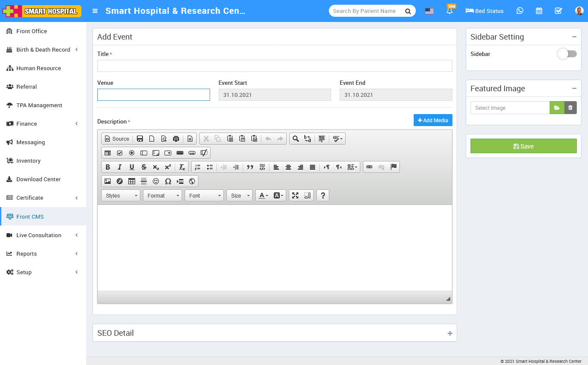Toggle the Sidebar switch on
This screenshot has height=365, width=588.
coord(567,54)
